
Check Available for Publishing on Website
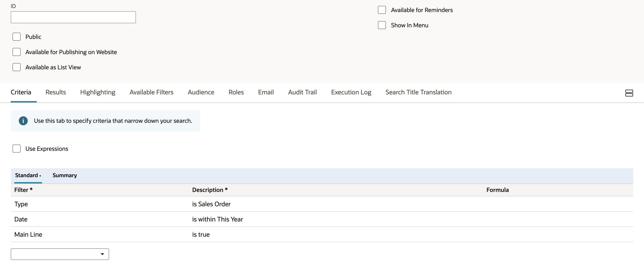pyautogui.click(x=17, y=52)
